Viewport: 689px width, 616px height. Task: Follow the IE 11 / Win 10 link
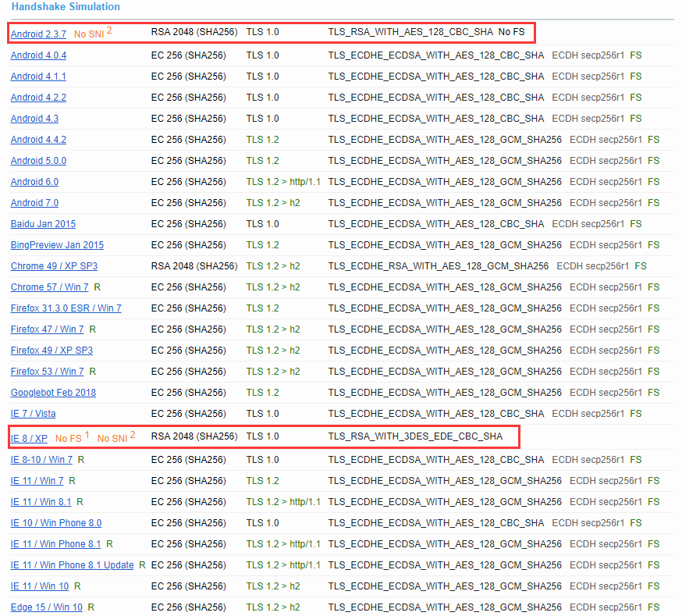(40, 586)
